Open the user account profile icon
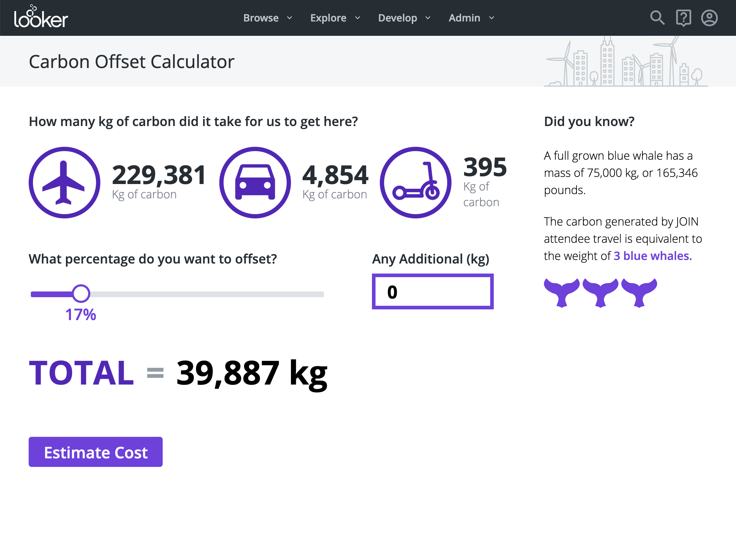736x560 pixels. 709,18
